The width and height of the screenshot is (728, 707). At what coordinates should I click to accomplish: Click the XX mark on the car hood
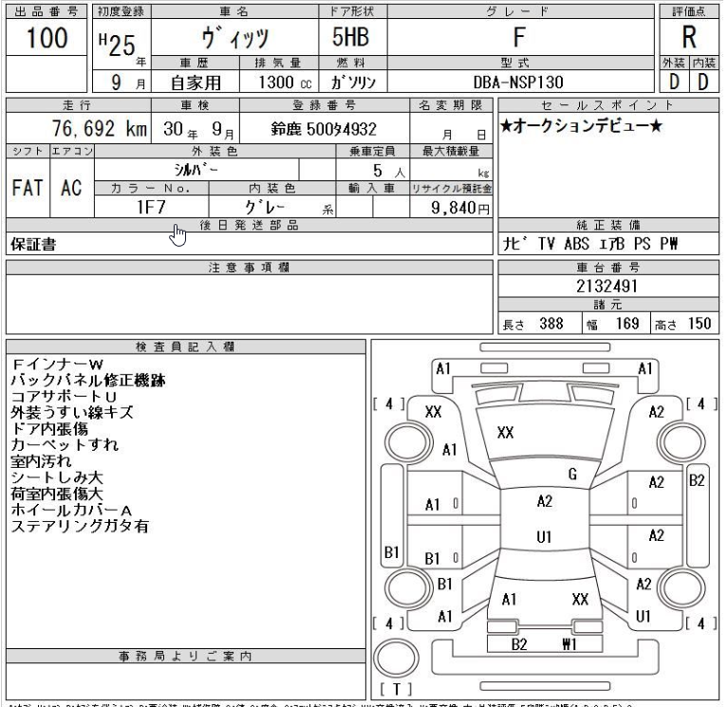pos(506,431)
